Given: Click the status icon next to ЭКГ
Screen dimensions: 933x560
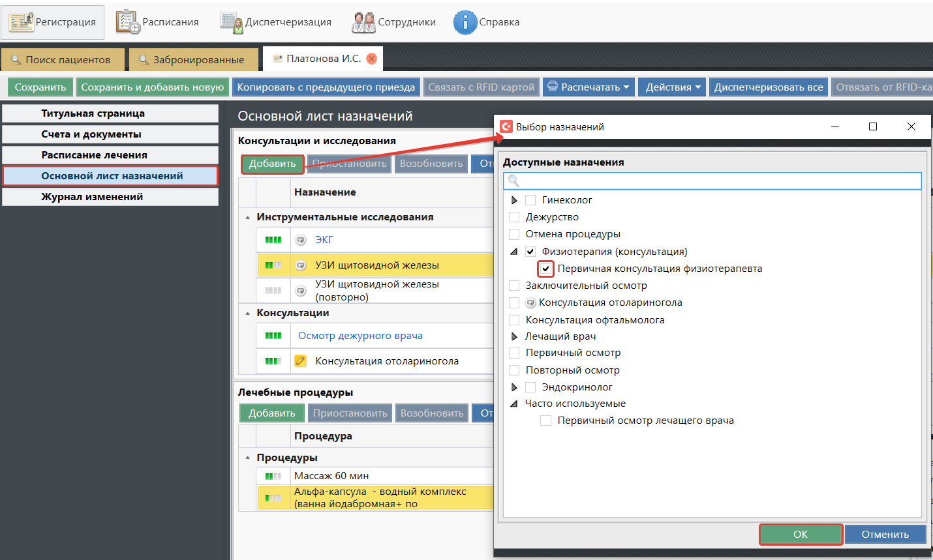Looking at the screenshot, I should (x=301, y=240).
